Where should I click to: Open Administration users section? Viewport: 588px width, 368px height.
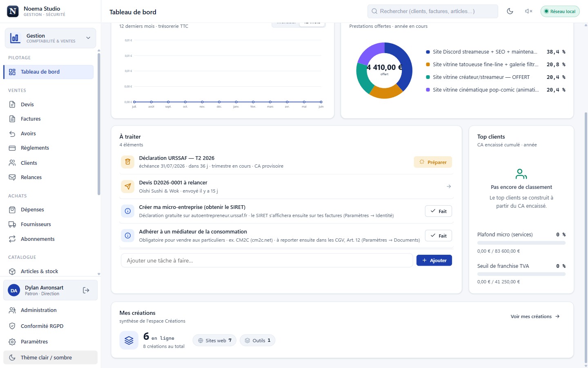(50, 310)
